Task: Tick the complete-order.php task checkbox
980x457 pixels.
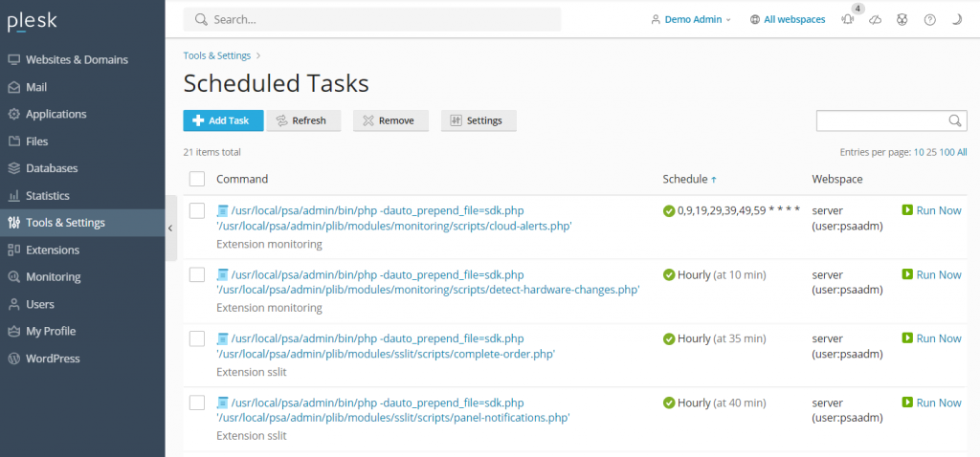Action: pyautogui.click(x=197, y=338)
